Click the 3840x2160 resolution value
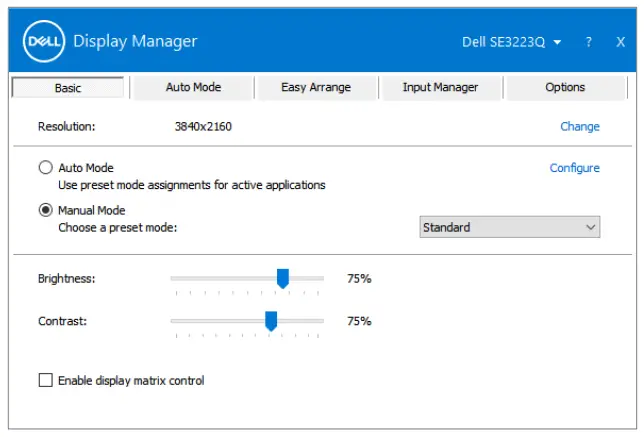 click(203, 126)
